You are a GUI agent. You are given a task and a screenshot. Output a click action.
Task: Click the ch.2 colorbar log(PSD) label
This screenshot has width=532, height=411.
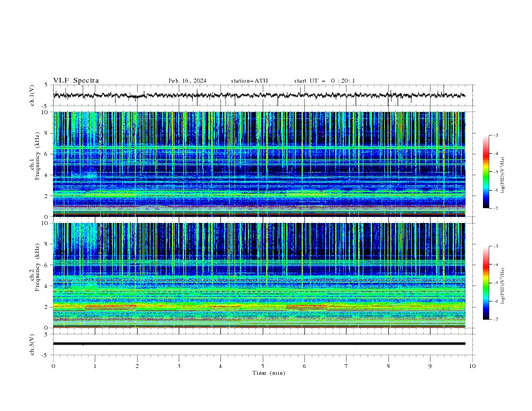pyautogui.click(x=503, y=286)
